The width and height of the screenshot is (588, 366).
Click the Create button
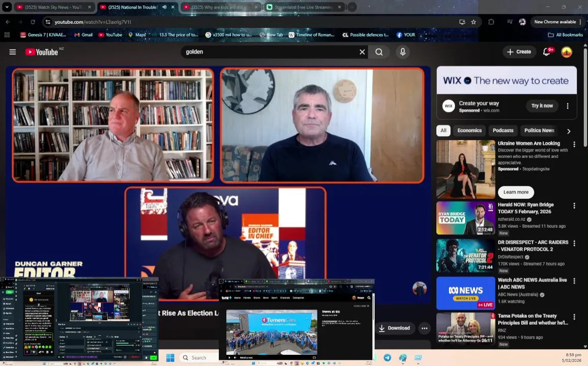point(519,52)
